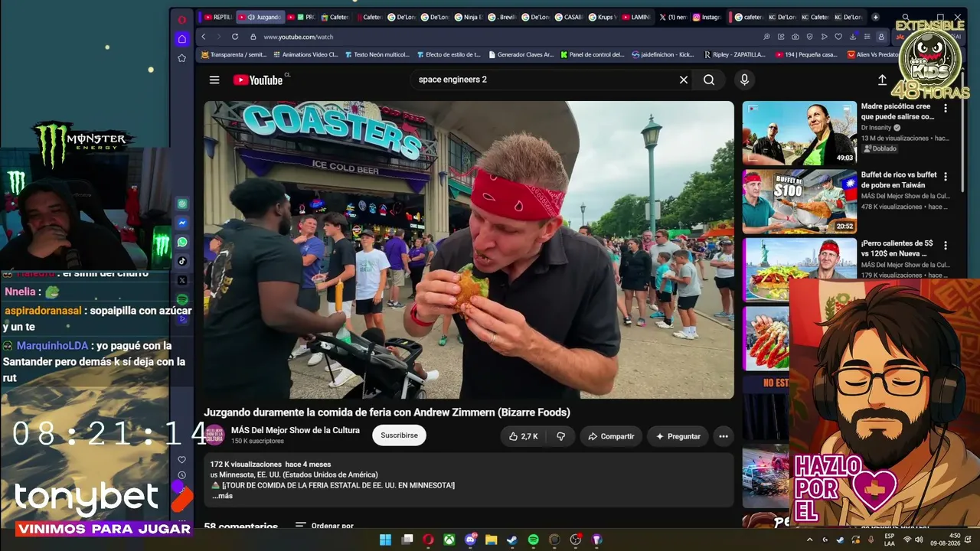Open the bookmarks star in Opera sidebar
980x551 pixels.
tap(182, 58)
